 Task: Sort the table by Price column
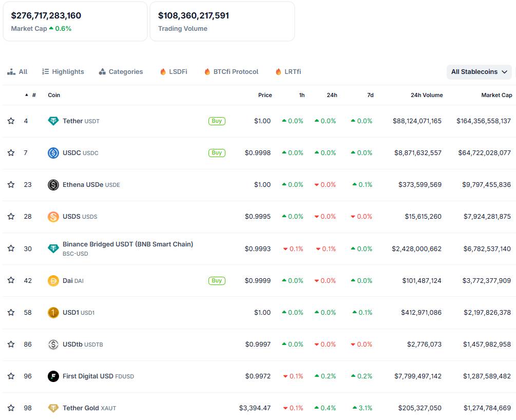(x=265, y=95)
